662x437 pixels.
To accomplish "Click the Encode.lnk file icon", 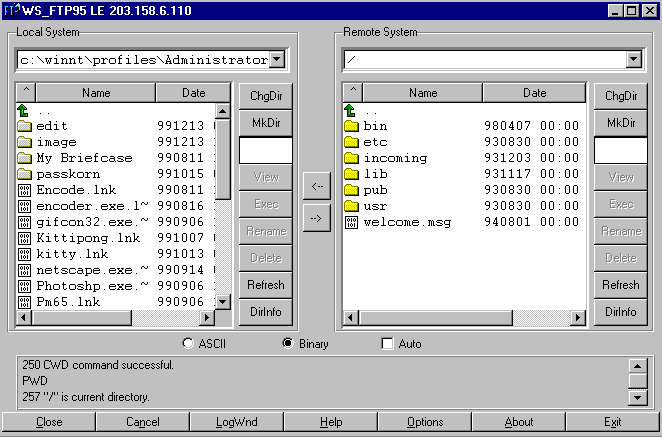I will [x=24, y=190].
